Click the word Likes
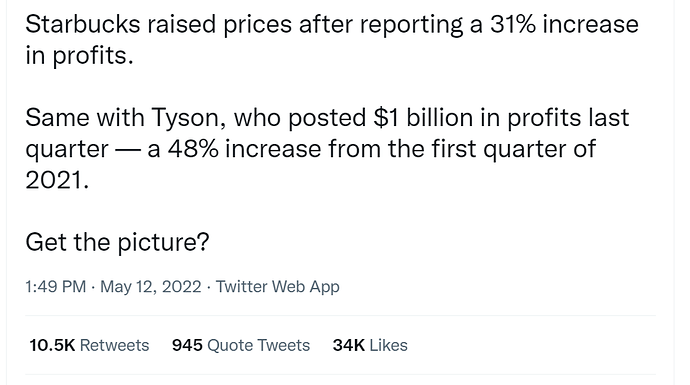 pyautogui.click(x=389, y=345)
